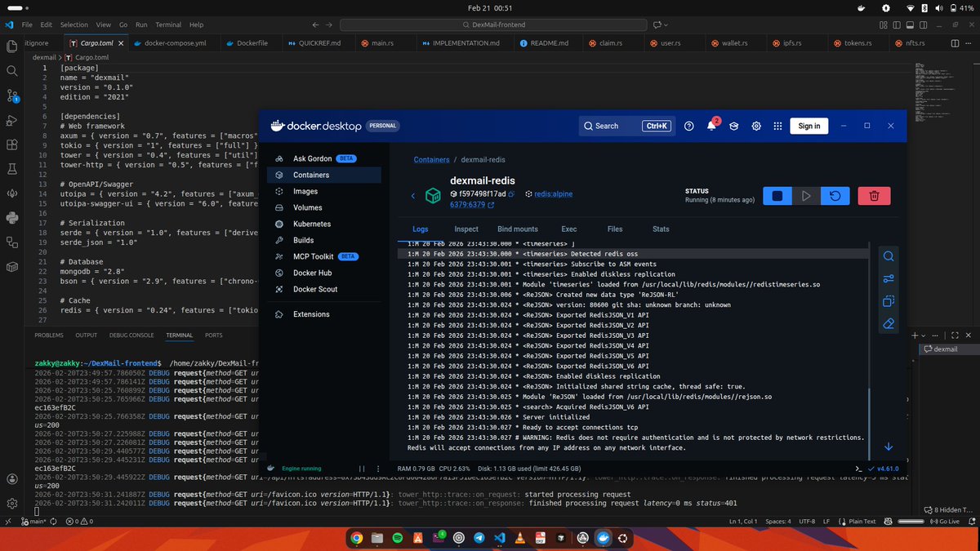Screen dimensions: 980x551
Task: Open Spotify from the Ubuntu dock
Action: (x=398, y=538)
